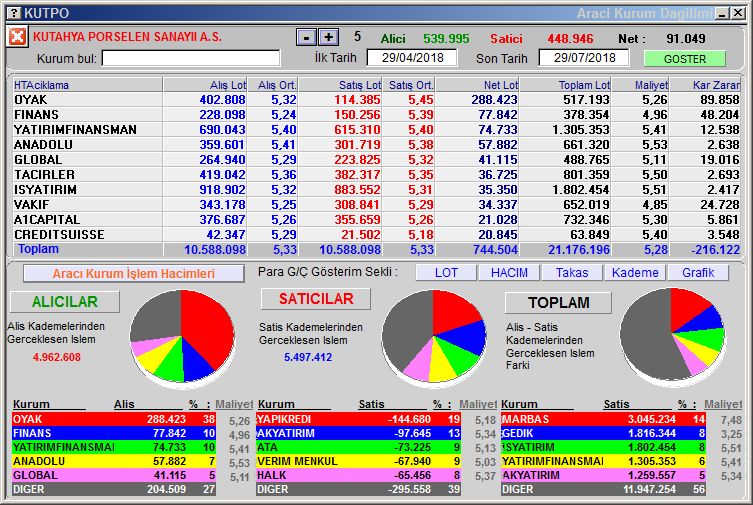Sort by Toplam Lot column header
Image resolution: width=753 pixels, height=505 pixels.
(x=566, y=85)
